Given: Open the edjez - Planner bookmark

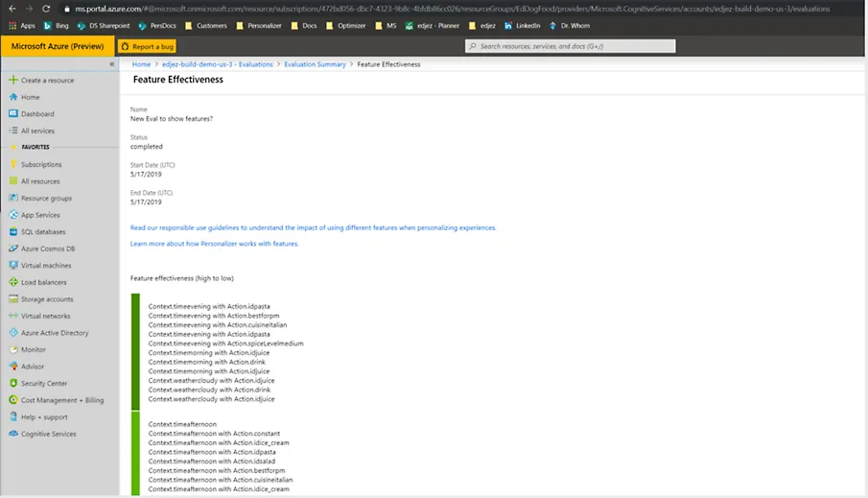Looking at the screenshot, I should tap(433, 26).
